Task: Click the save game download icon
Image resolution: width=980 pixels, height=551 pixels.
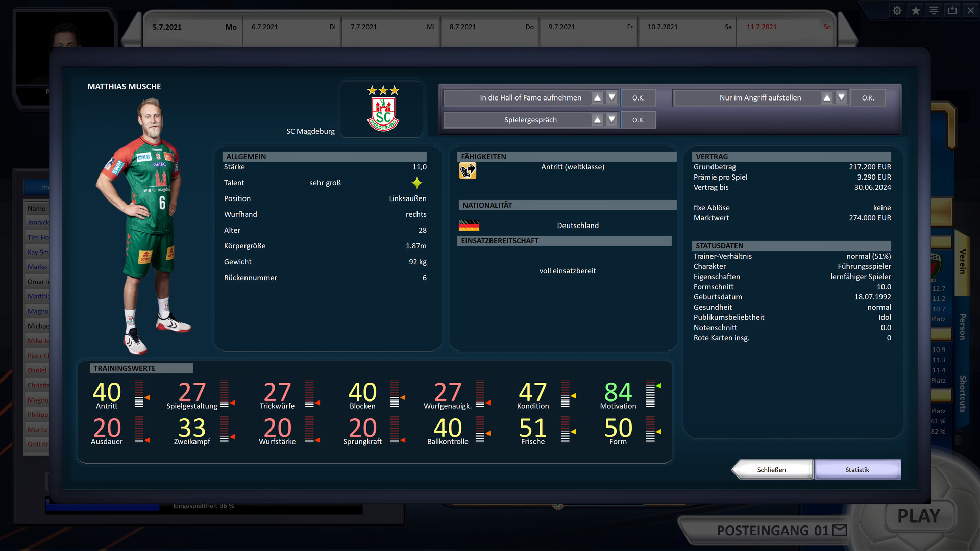Action: pos(952,11)
